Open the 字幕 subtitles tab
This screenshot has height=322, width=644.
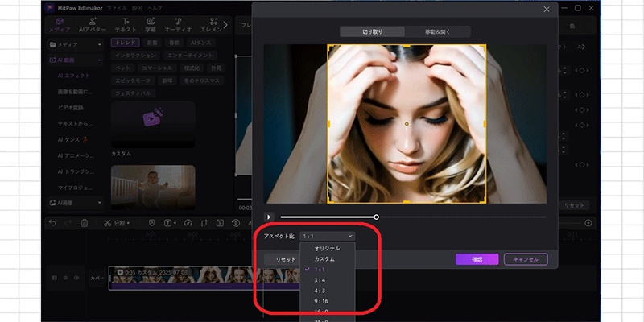(x=151, y=25)
